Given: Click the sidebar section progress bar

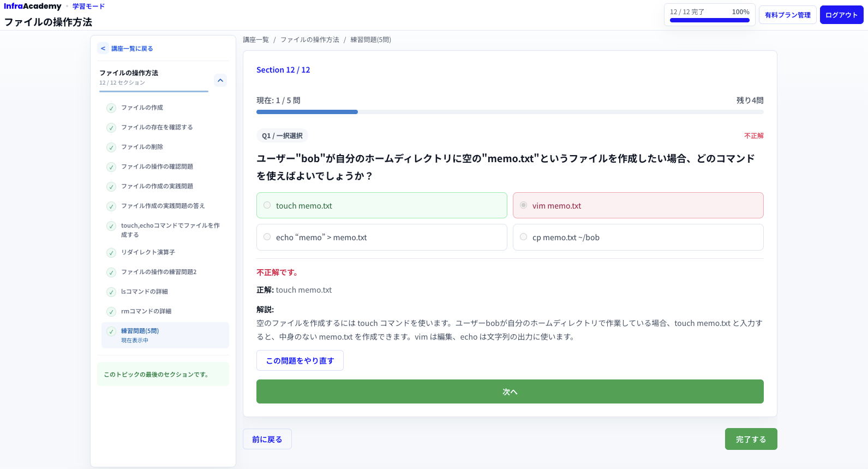Looking at the screenshot, I should coord(154,91).
